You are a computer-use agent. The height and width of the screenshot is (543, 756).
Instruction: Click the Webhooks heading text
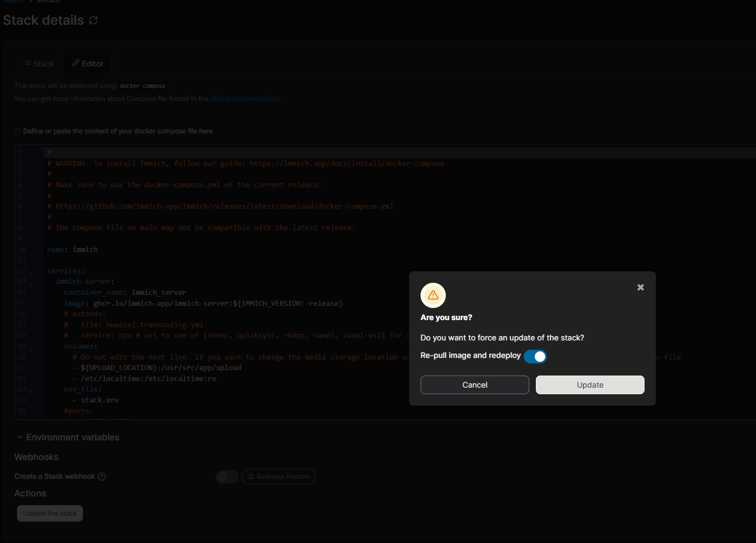(x=36, y=457)
